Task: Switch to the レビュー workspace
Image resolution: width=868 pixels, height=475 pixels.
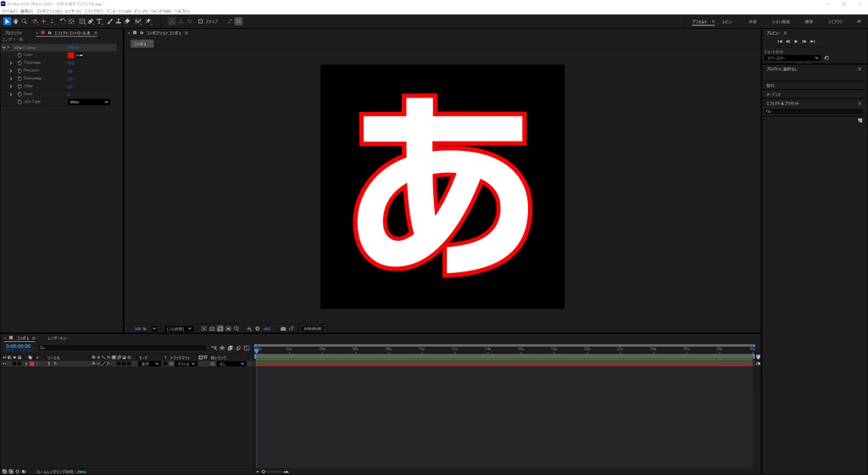Action: (728, 21)
